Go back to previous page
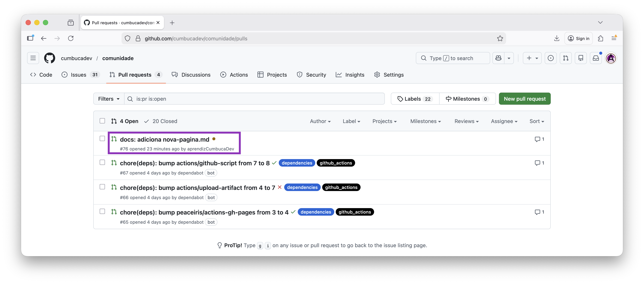The width and height of the screenshot is (644, 284). [44, 39]
